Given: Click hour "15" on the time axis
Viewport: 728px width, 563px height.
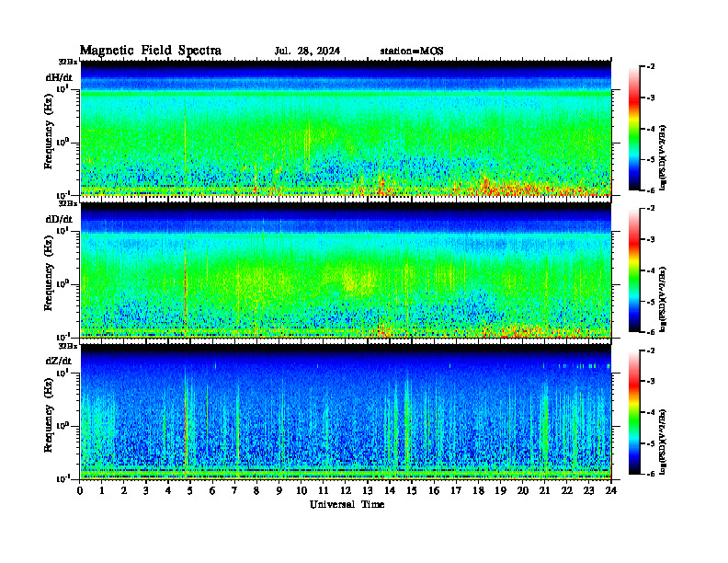Looking at the screenshot, I should click(x=413, y=490).
